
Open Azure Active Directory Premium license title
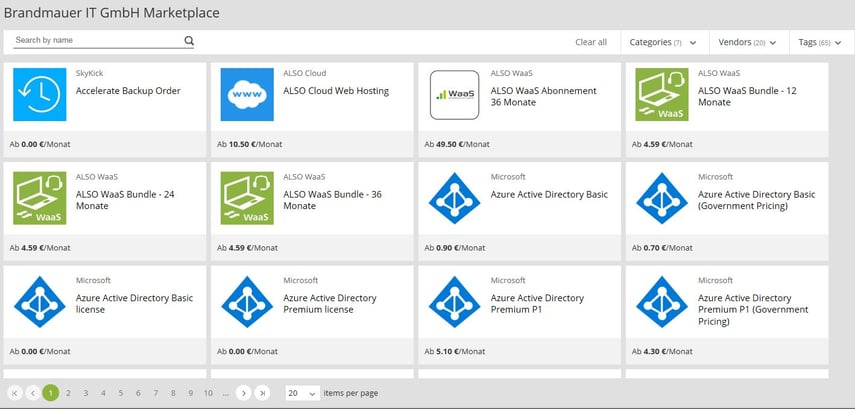coord(330,304)
